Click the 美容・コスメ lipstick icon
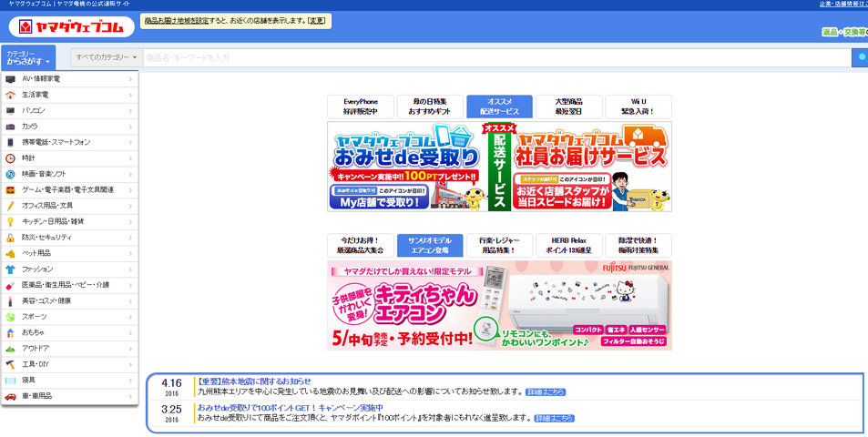Image resolution: width=868 pixels, height=437 pixels. pyautogui.click(x=10, y=301)
